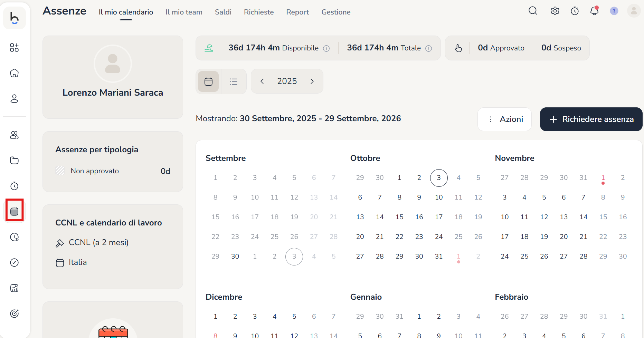Switch to list view
The image size is (644, 338).
[x=234, y=81]
